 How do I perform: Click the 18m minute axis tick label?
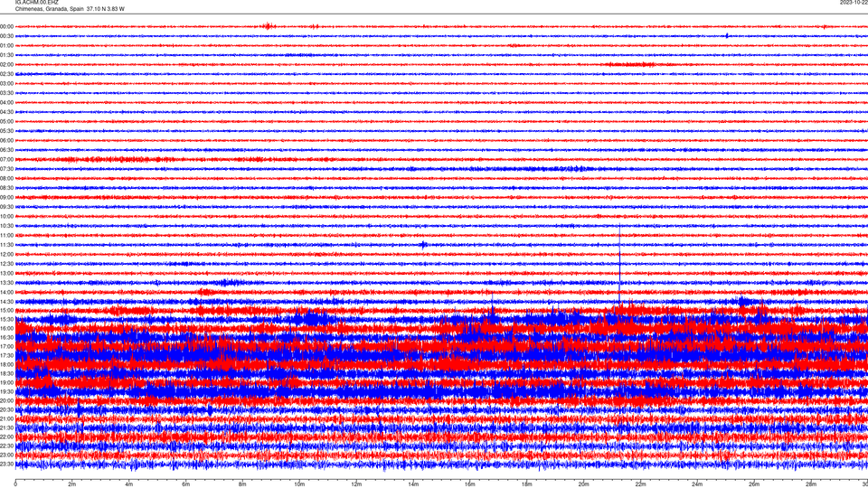[x=526, y=484]
